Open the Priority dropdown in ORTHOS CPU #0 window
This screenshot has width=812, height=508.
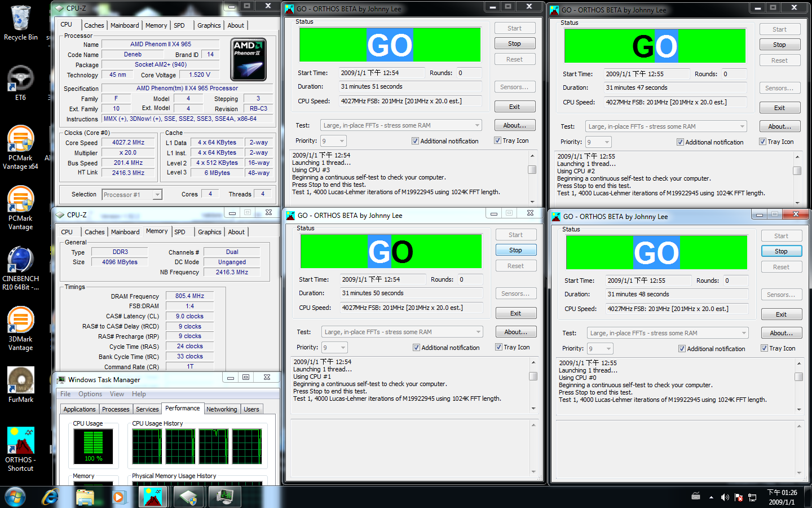pyautogui.click(x=599, y=349)
